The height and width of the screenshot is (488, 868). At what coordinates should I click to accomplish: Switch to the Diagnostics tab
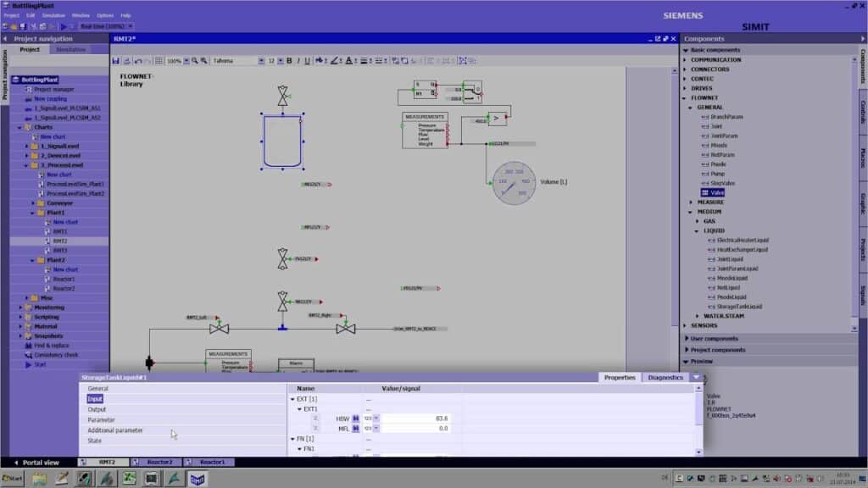[665, 377]
